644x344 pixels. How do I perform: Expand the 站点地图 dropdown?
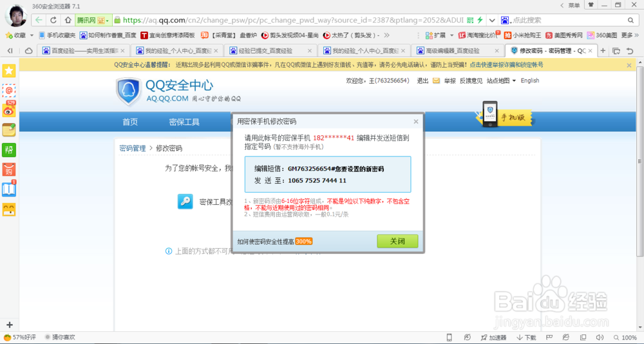501,81
